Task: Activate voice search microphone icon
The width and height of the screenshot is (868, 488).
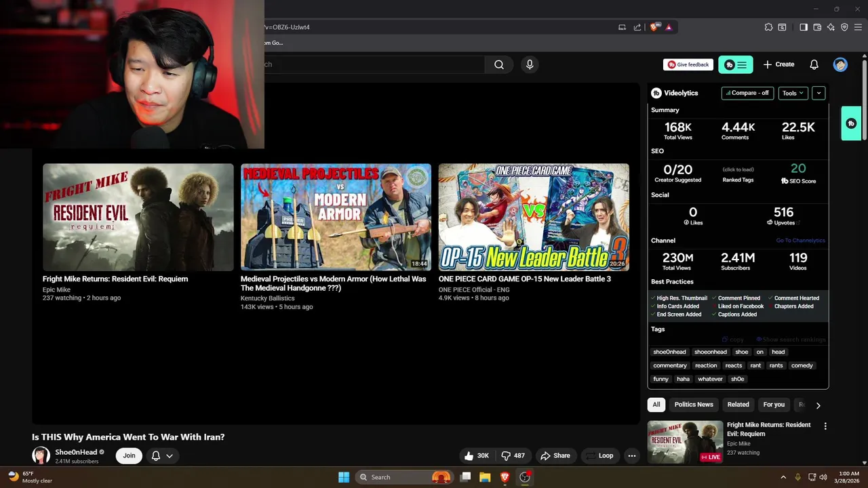Action: pyautogui.click(x=530, y=64)
